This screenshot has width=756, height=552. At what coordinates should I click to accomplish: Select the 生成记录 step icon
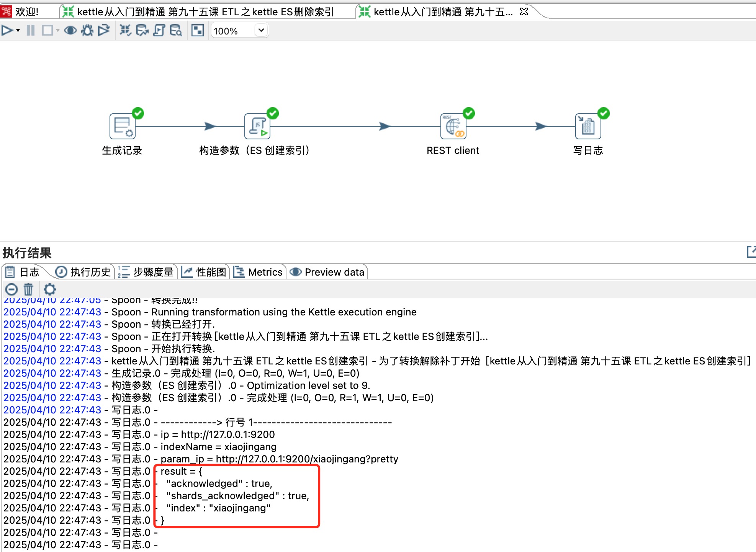point(123,127)
